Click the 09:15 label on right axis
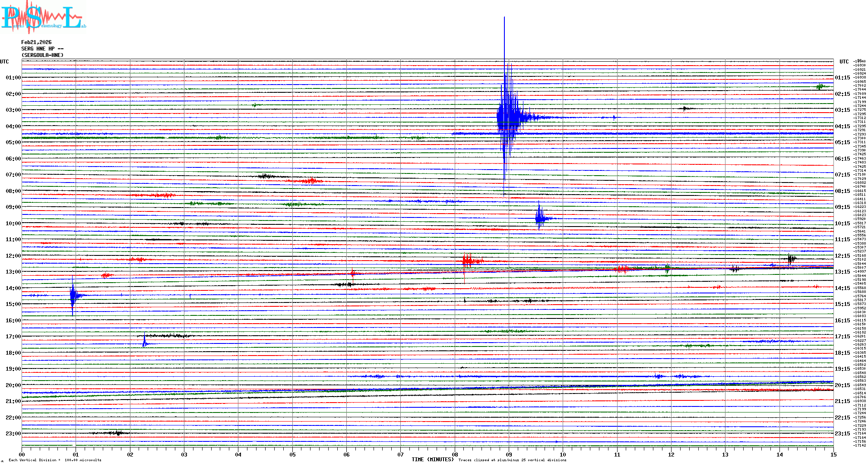 tap(842, 207)
